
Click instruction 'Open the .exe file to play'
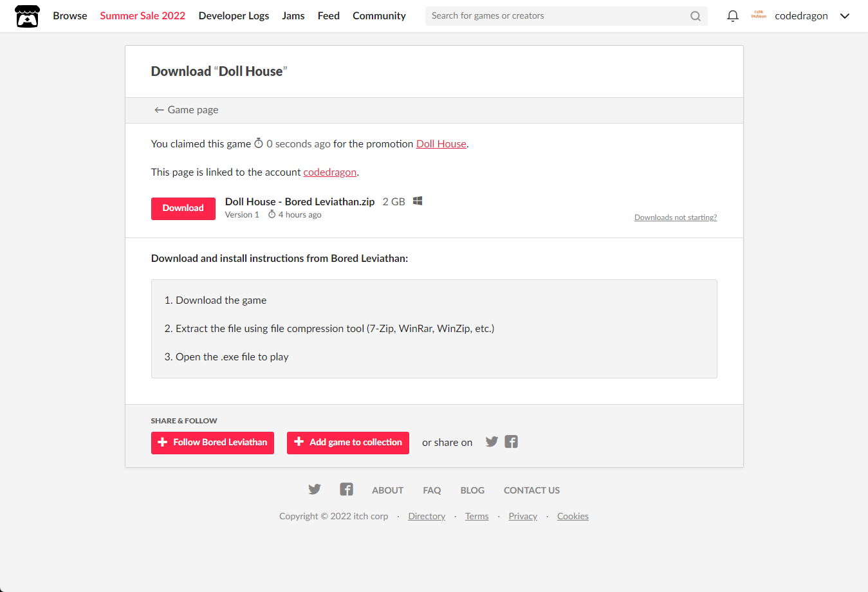[232, 357]
